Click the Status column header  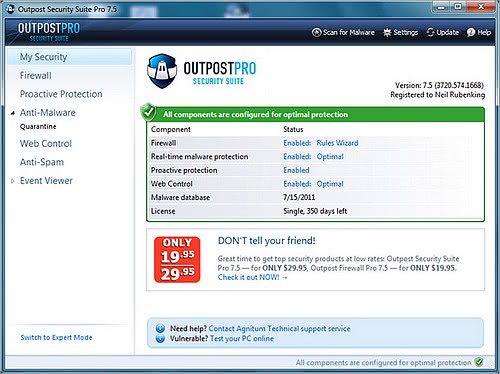[293, 129]
